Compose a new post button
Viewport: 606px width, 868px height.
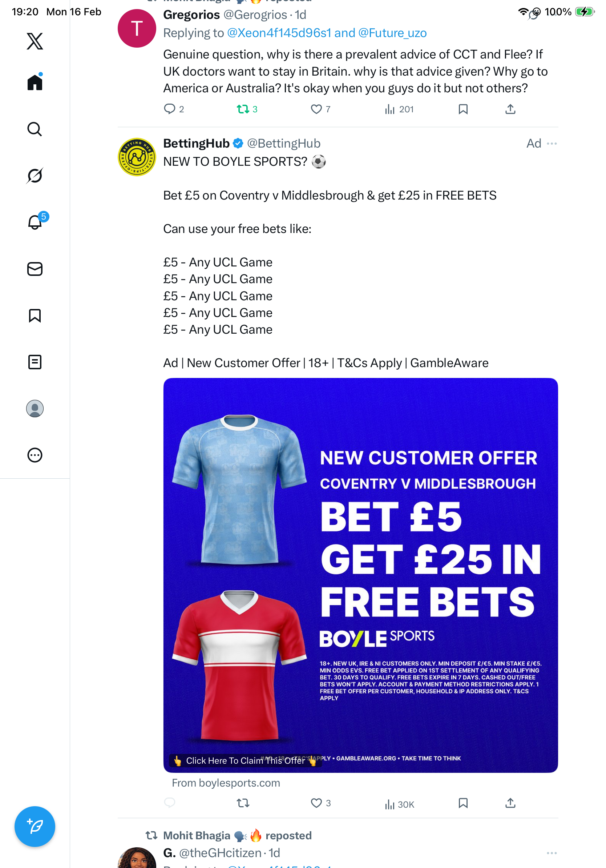click(35, 827)
